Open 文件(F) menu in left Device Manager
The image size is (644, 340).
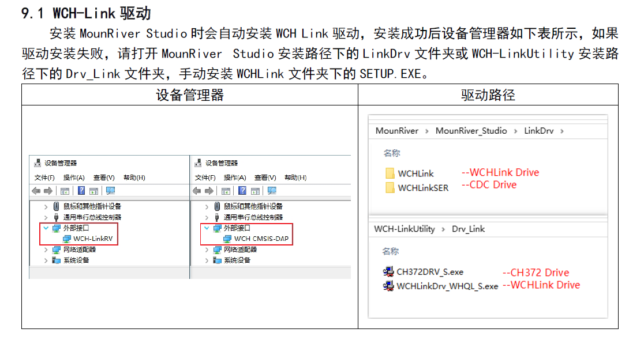coord(44,177)
